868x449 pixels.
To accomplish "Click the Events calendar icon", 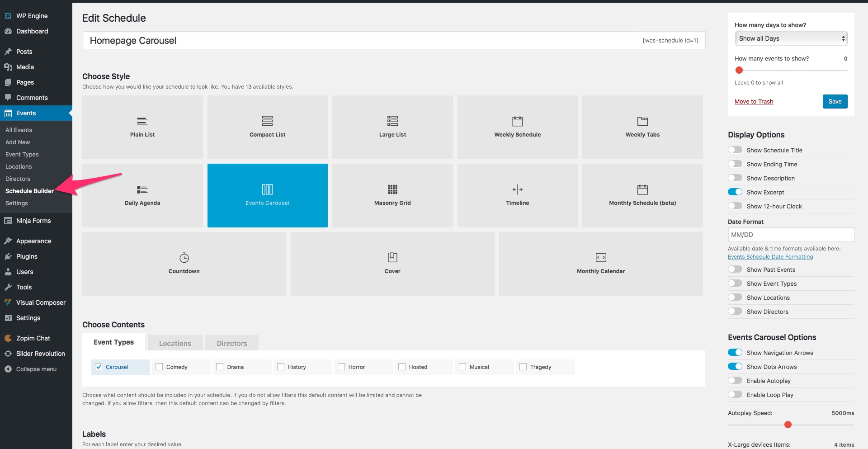I will coord(8,113).
